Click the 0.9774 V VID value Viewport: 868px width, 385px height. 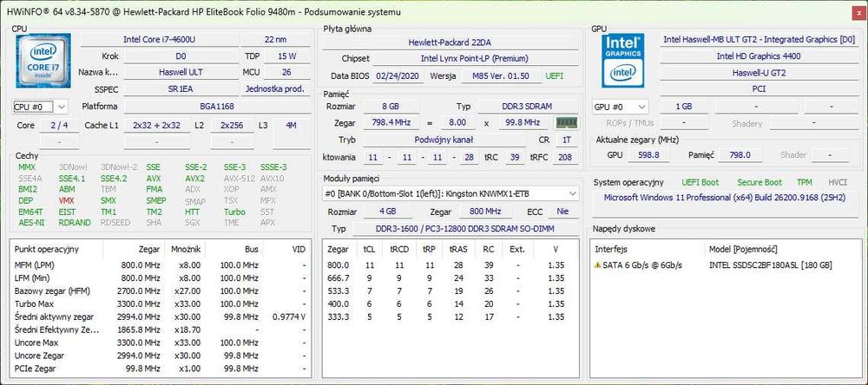click(290, 317)
